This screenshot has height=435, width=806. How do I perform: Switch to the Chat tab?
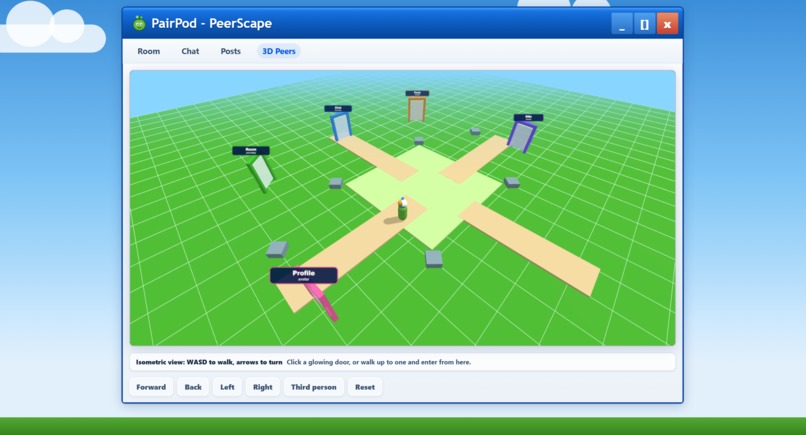point(190,51)
